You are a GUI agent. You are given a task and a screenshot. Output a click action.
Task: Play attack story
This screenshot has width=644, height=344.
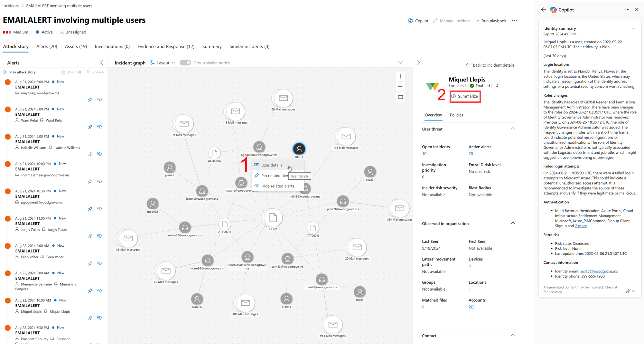click(19, 72)
